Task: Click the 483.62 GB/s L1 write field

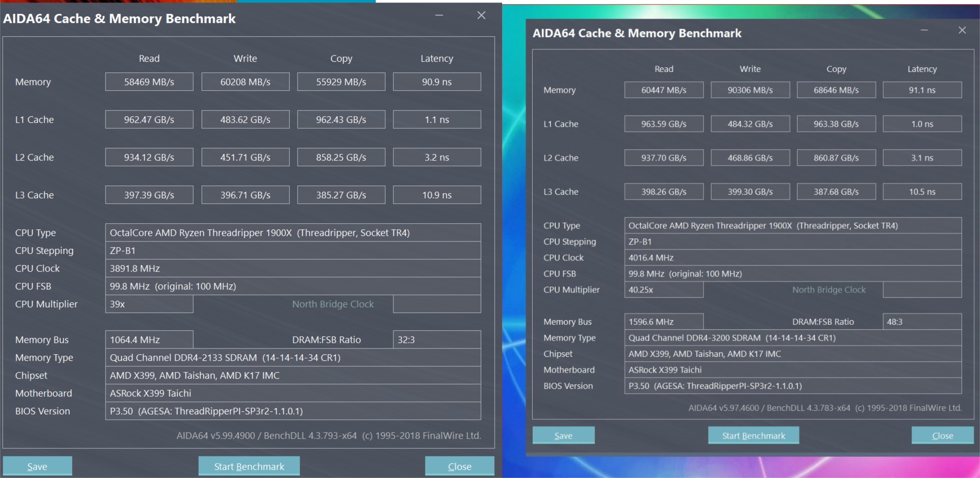Action: coord(246,119)
